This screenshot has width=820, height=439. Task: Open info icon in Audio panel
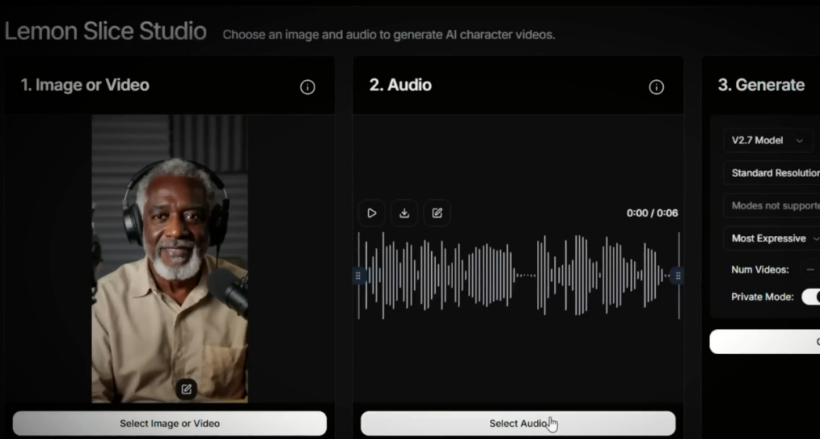(656, 87)
